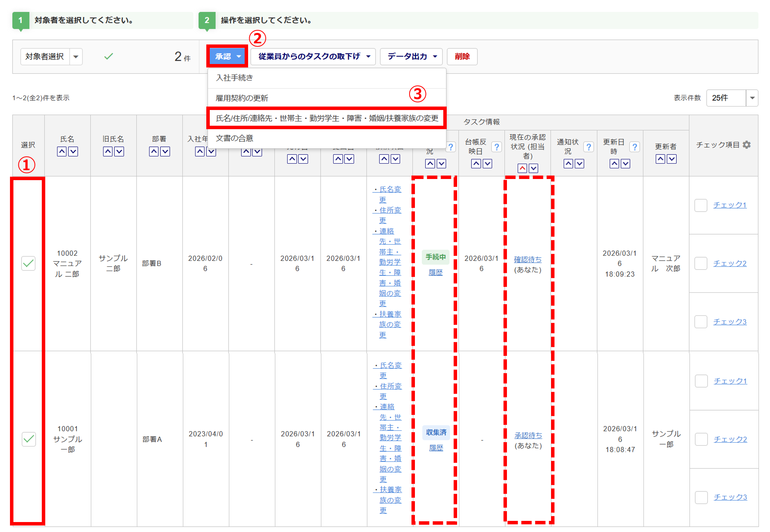Image resolution: width=770 pixels, height=532 pixels.
Task: Sort 旧氏名 column descending with down arrow
Action: pyautogui.click(x=119, y=151)
